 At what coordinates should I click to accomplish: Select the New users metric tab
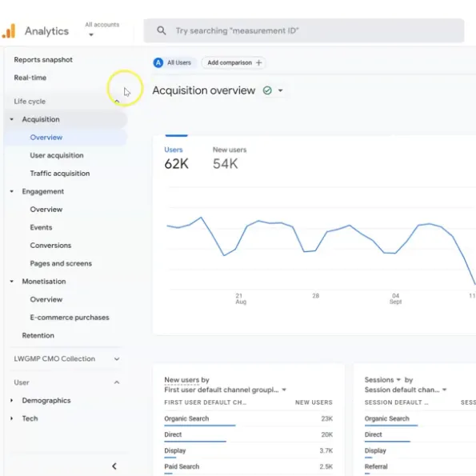[x=229, y=158]
